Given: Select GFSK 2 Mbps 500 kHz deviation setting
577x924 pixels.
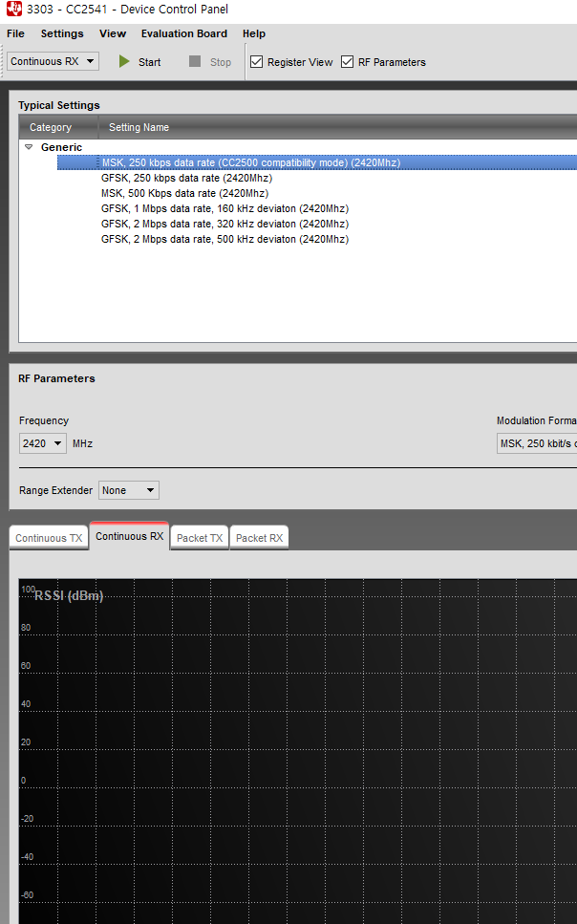Looking at the screenshot, I should click(224, 239).
